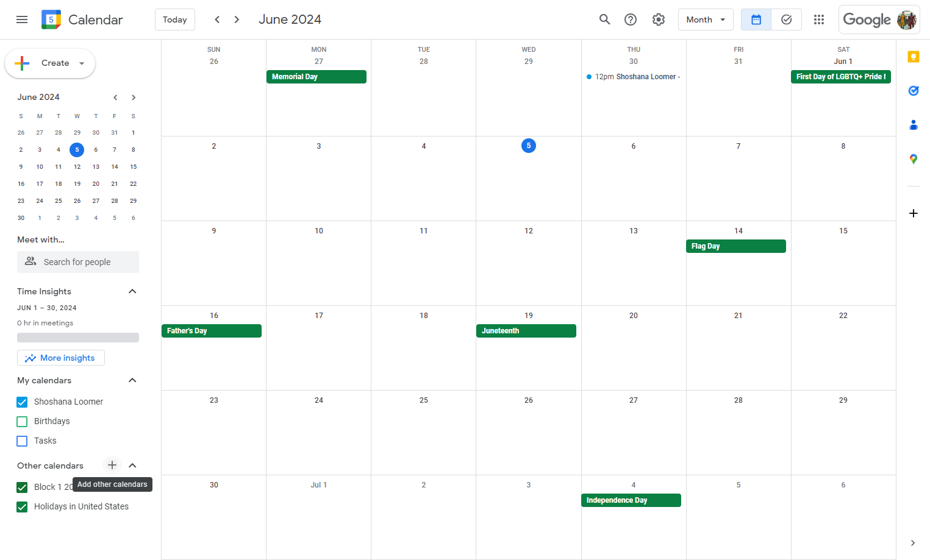Open the Google account avatar
The height and width of the screenshot is (560, 930).
point(907,19)
